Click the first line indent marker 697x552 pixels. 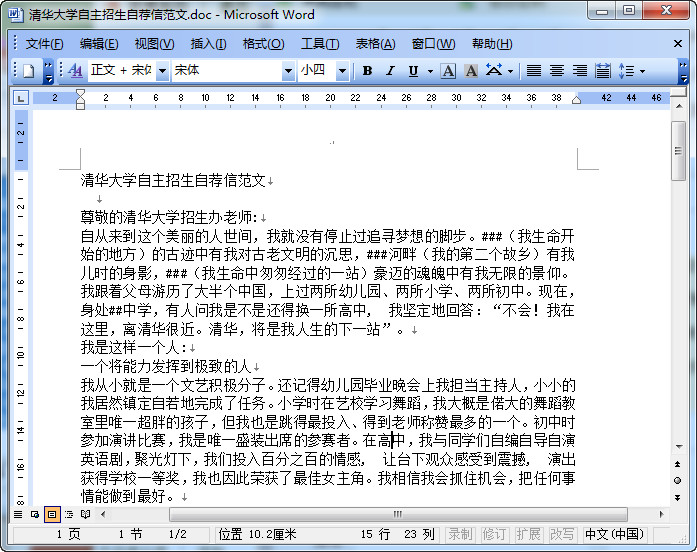80,93
